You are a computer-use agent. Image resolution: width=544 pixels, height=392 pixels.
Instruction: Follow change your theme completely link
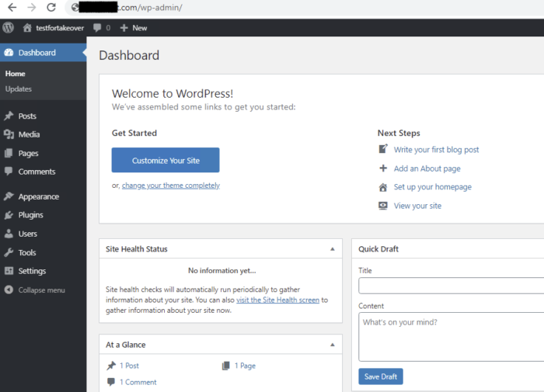click(171, 186)
